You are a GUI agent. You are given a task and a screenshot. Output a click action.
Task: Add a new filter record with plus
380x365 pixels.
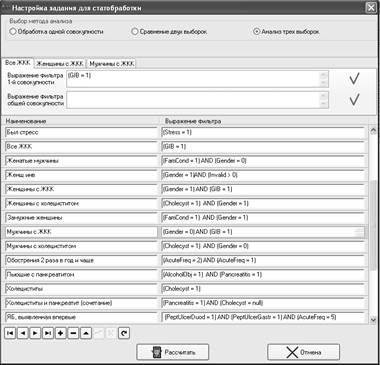(61, 333)
